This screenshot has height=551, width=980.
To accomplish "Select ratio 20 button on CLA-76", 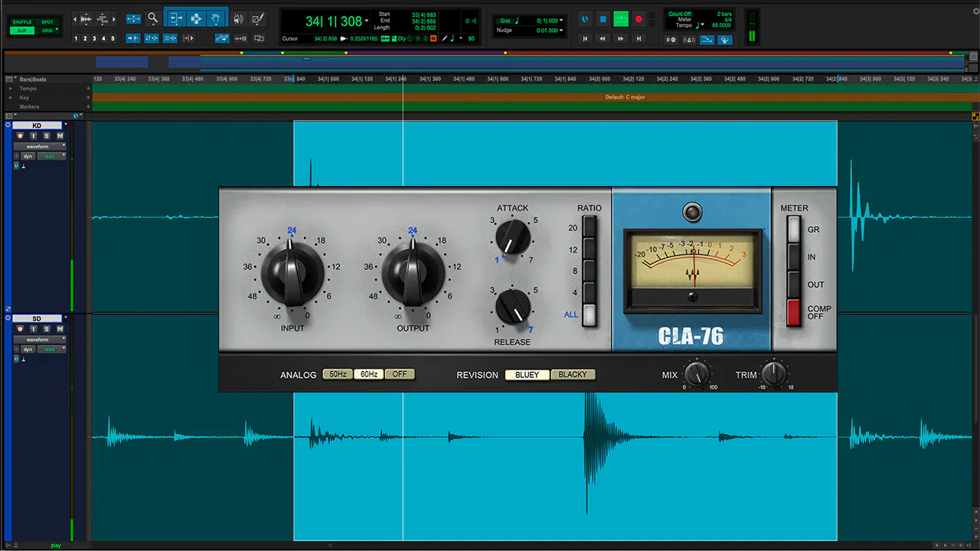I will [x=589, y=227].
